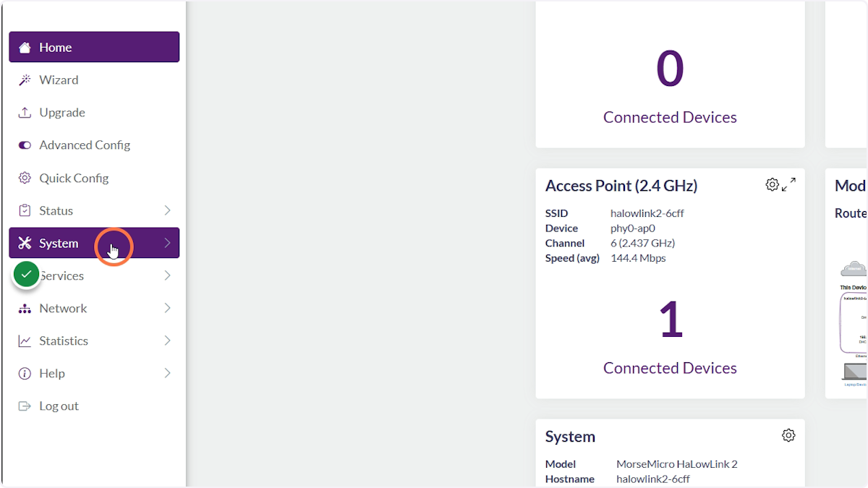Expand the Services submenu chevron
The width and height of the screenshot is (868, 488).
tap(167, 275)
